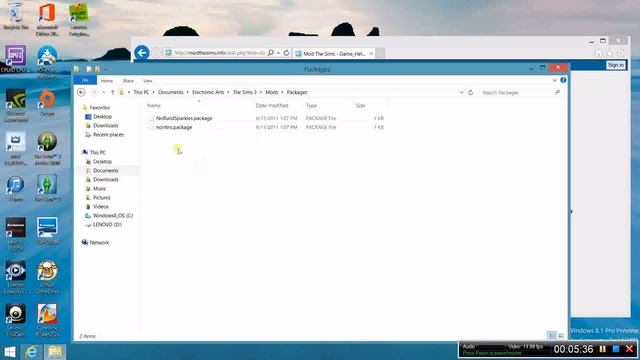Pause the screen recording

coord(603,349)
